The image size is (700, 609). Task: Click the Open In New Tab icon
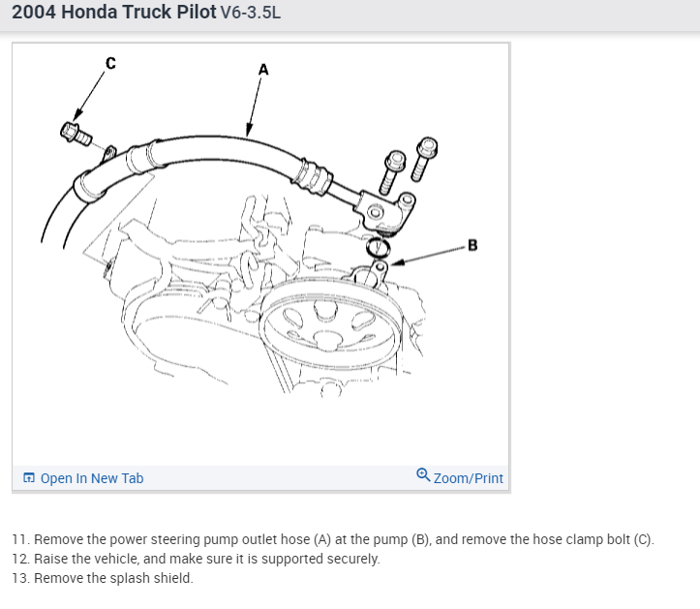29,477
